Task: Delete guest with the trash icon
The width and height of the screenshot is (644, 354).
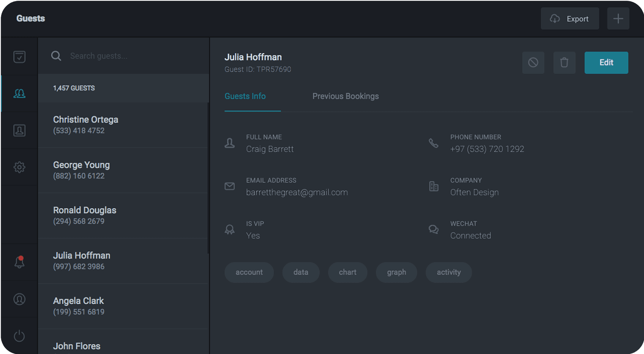Action: pos(564,63)
